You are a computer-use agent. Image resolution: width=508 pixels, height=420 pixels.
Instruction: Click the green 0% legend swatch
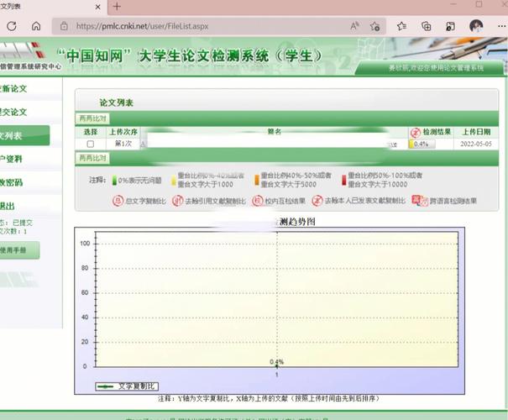tap(114, 181)
